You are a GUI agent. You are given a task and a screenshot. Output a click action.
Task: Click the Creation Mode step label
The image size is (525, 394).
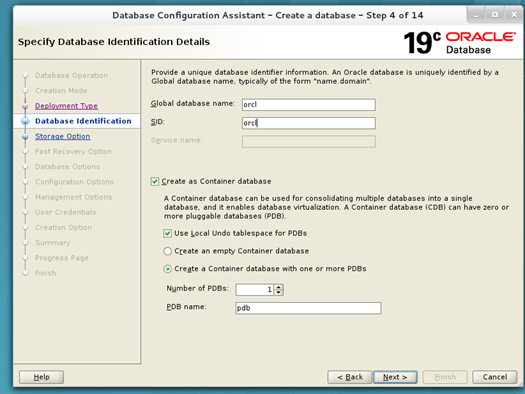61,91
